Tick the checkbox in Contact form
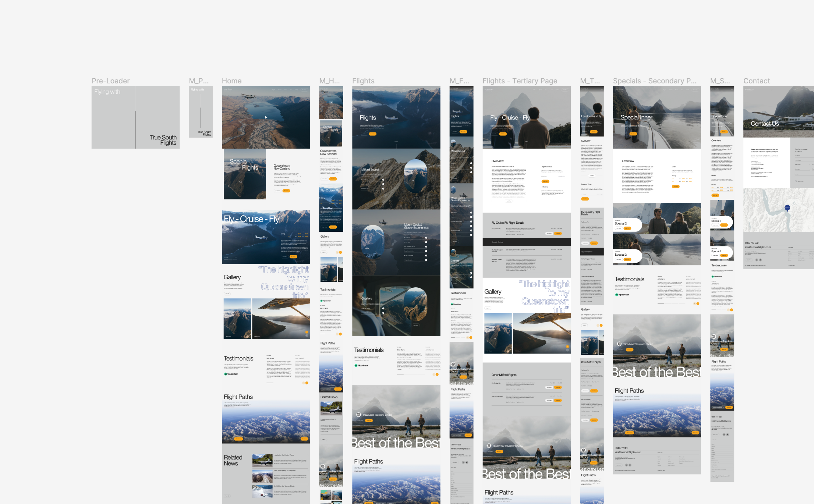 [x=796, y=181]
